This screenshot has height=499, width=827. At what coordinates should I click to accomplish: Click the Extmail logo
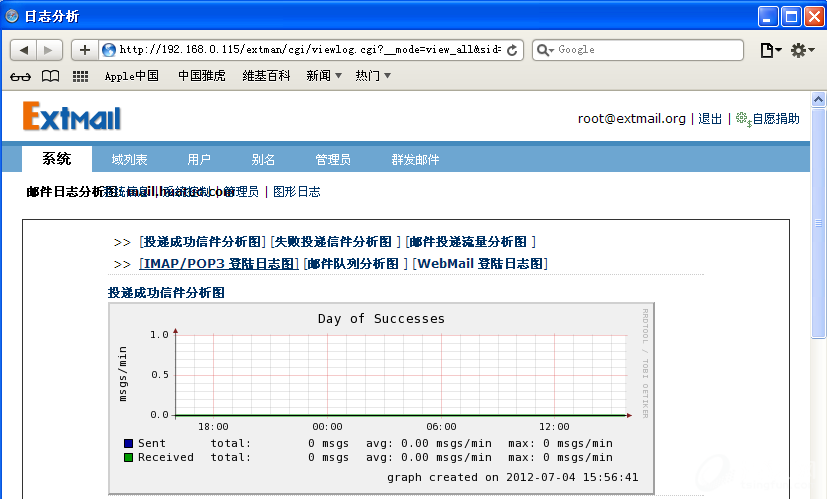(x=72, y=118)
